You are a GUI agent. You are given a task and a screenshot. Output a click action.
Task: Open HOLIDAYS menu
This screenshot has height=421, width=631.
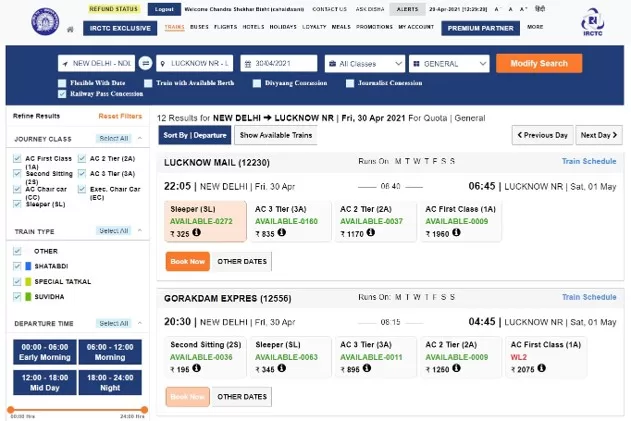click(x=283, y=27)
